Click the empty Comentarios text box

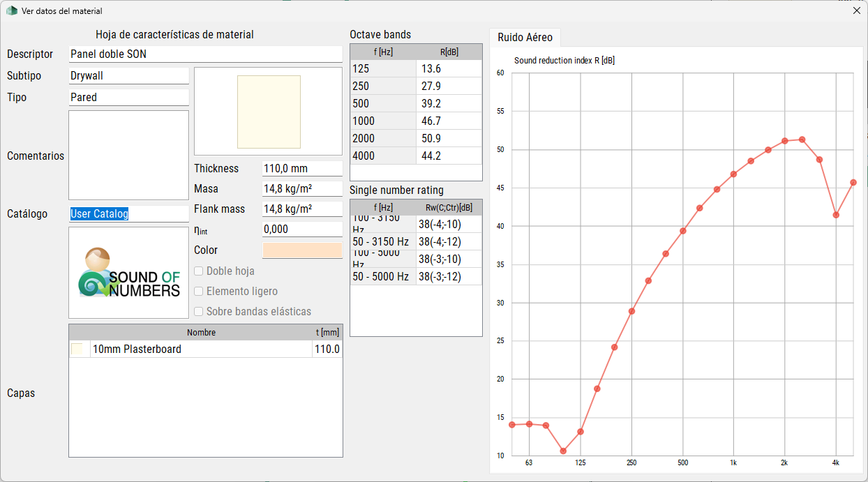tap(128, 155)
